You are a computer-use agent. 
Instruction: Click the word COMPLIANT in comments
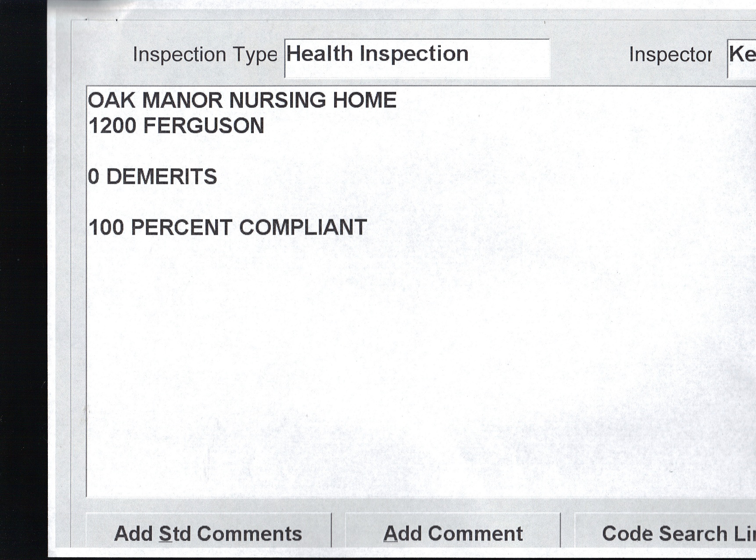point(303,228)
